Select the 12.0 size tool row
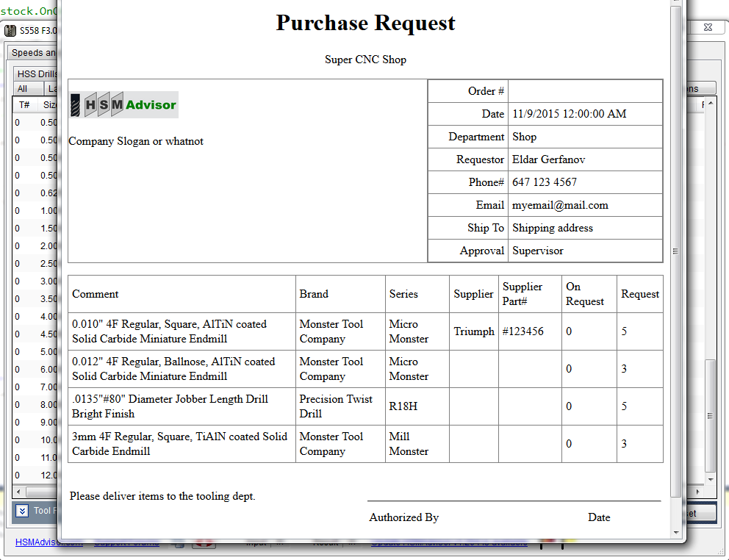Screen dimensions: 729x560 (36, 475)
